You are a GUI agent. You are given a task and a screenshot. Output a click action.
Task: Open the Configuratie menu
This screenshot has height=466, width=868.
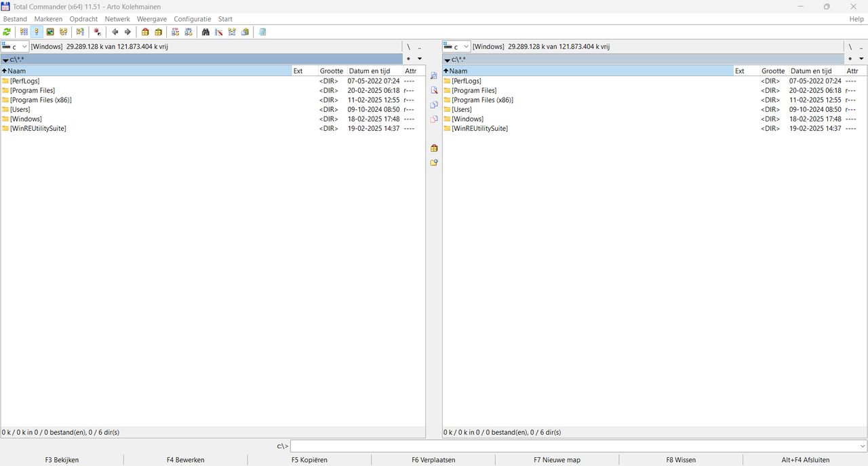193,19
